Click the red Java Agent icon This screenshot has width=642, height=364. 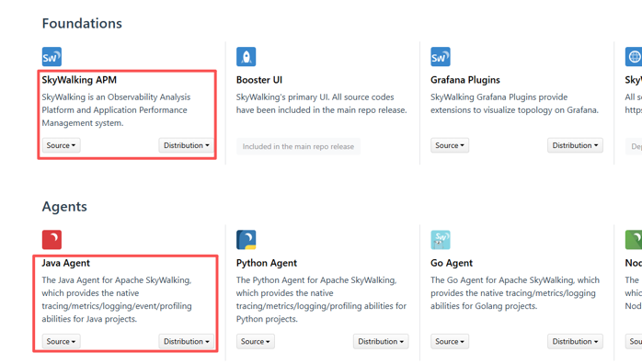tap(52, 240)
